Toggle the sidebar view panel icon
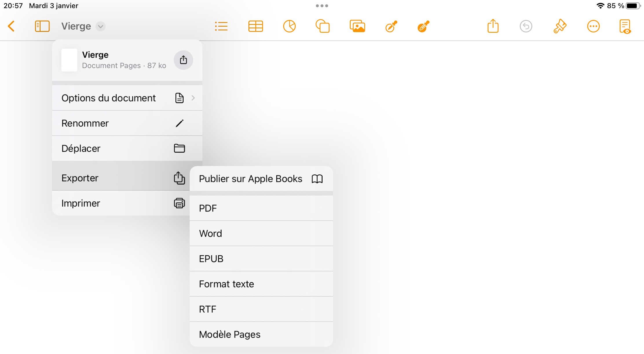644x354 pixels. click(42, 26)
